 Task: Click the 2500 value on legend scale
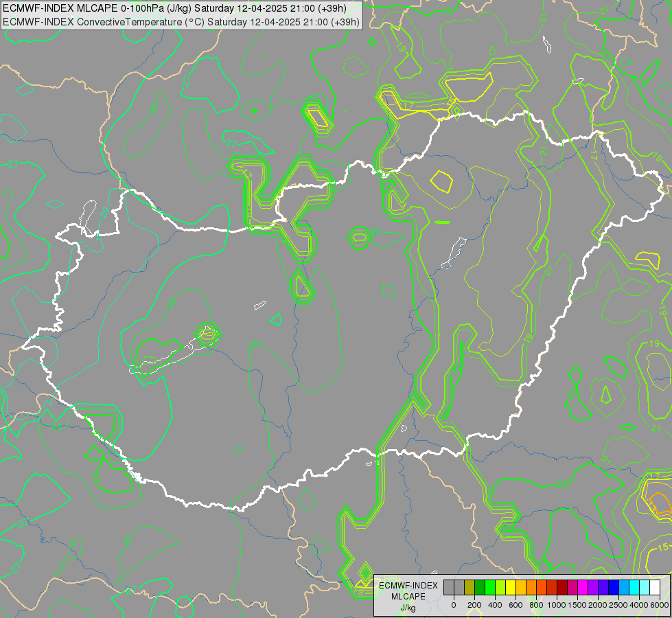[x=618, y=605]
